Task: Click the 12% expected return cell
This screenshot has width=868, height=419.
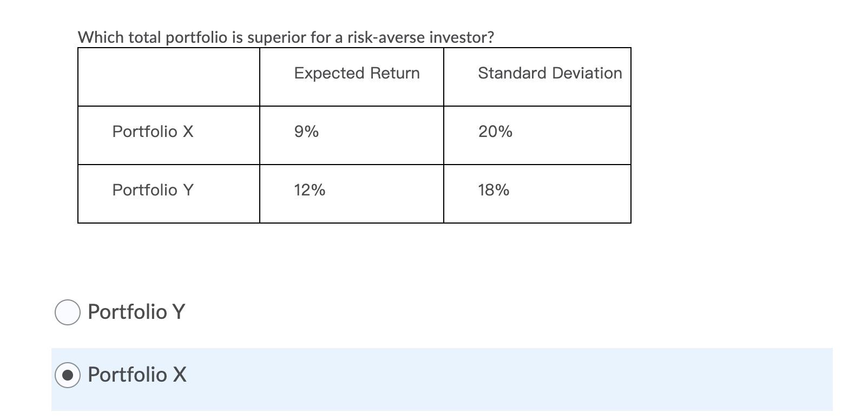Action: pos(309,189)
